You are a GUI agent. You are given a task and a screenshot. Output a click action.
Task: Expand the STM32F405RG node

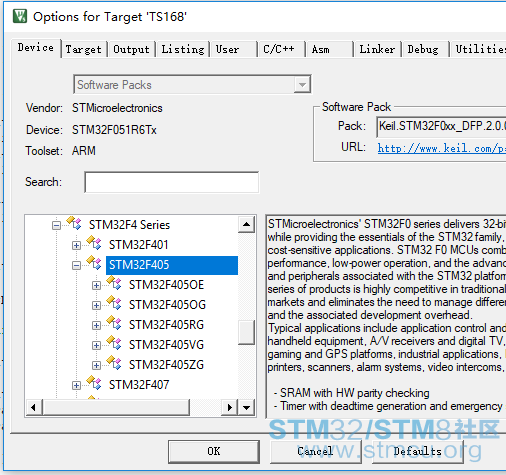click(96, 326)
